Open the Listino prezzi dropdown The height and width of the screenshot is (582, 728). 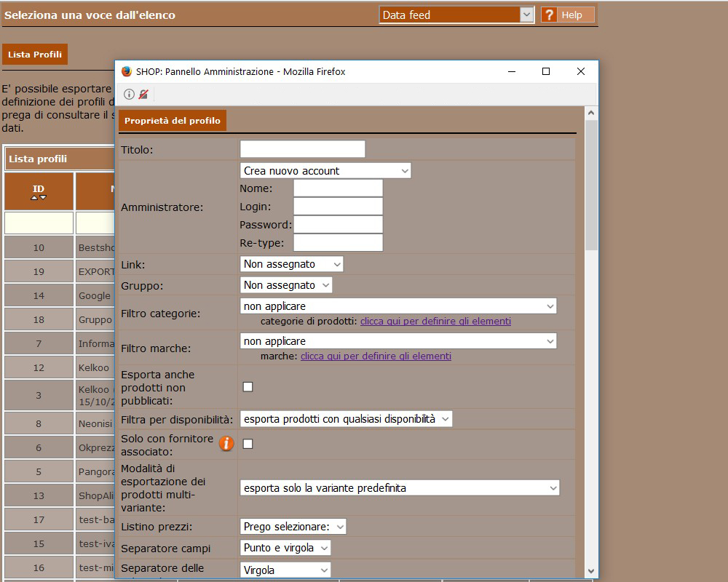click(x=293, y=527)
